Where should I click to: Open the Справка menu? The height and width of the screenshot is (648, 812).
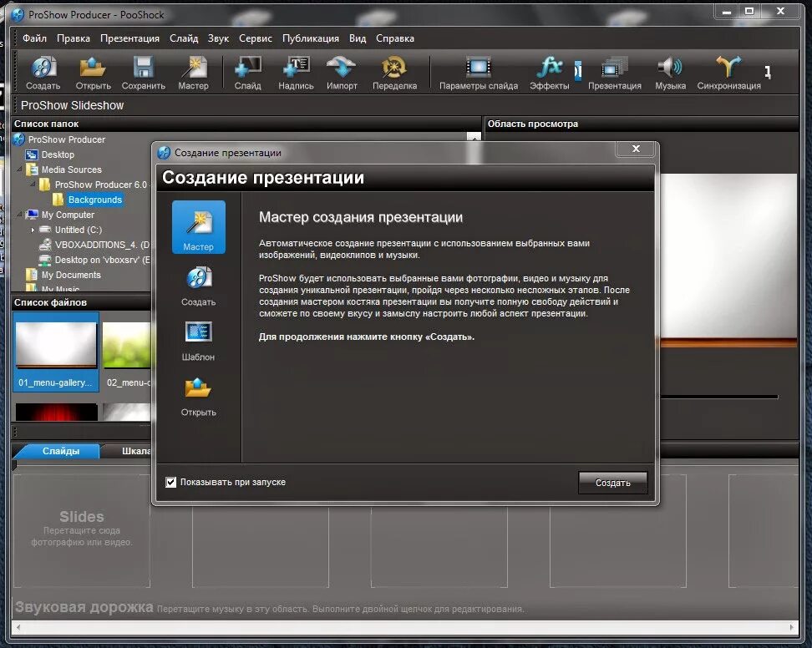(x=394, y=38)
